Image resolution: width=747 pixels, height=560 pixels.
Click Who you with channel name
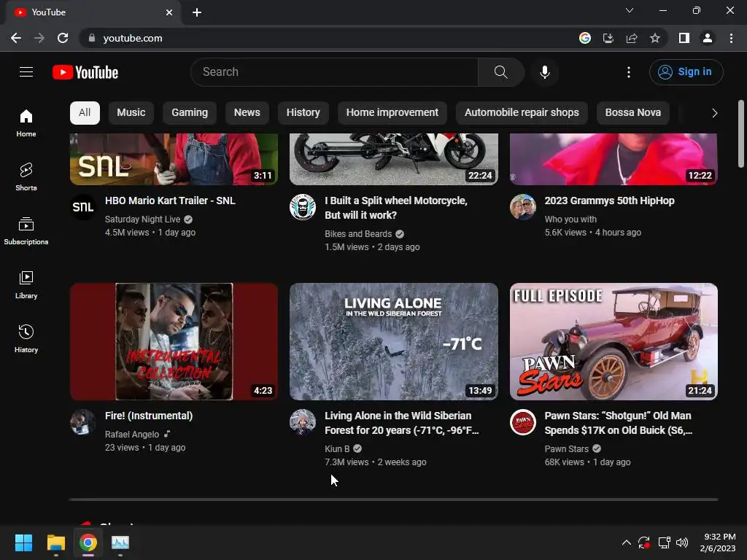570,219
